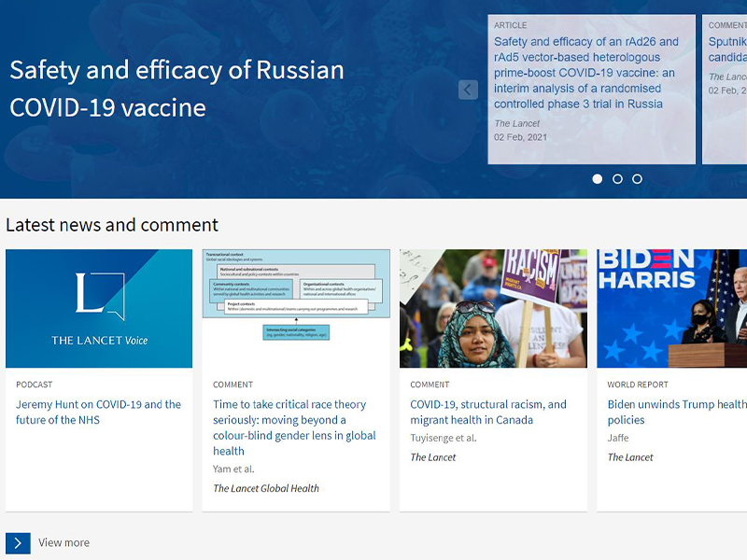This screenshot has width=747, height=560.
Task: Open COVID-19 structural racism Canada article
Action: (487, 412)
